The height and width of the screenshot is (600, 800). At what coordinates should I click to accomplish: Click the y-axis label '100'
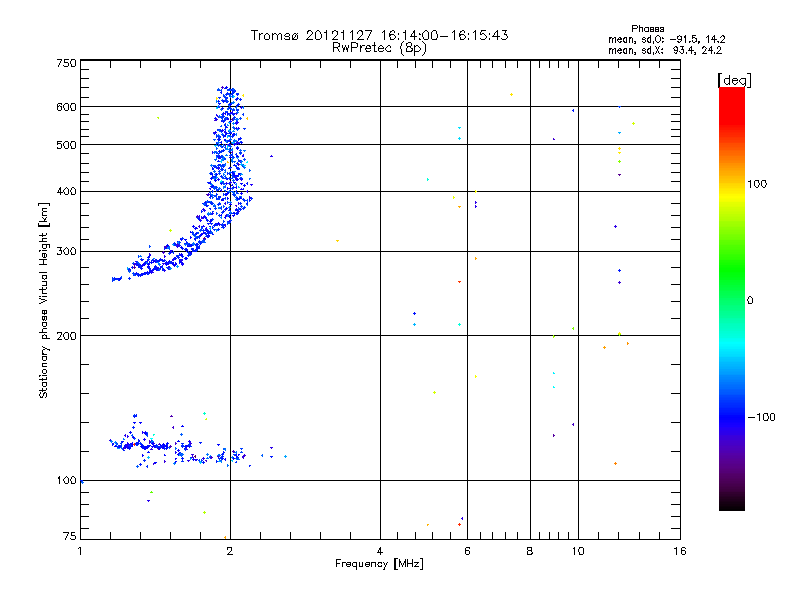pyautogui.click(x=66, y=481)
